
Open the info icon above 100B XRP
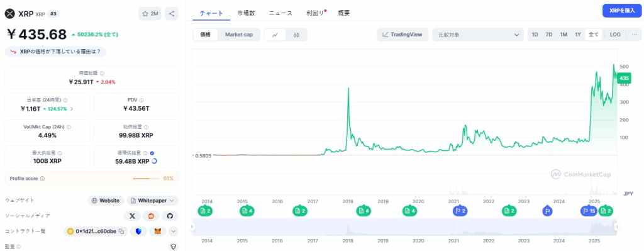[x=60, y=153]
